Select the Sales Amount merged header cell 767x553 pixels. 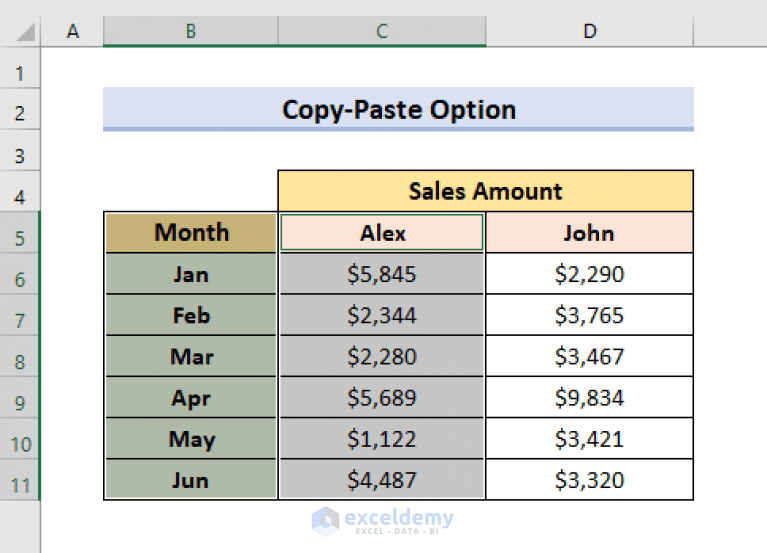pyautogui.click(x=485, y=191)
